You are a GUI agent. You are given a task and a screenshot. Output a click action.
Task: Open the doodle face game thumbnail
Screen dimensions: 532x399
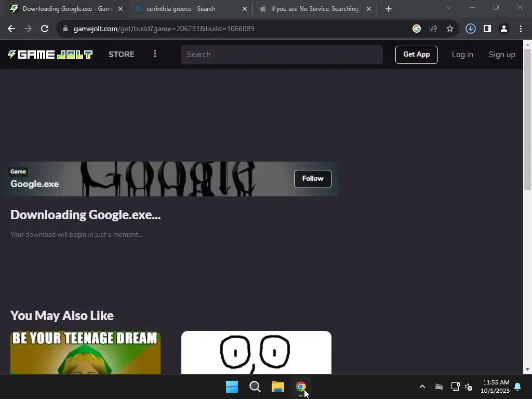coord(256,353)
